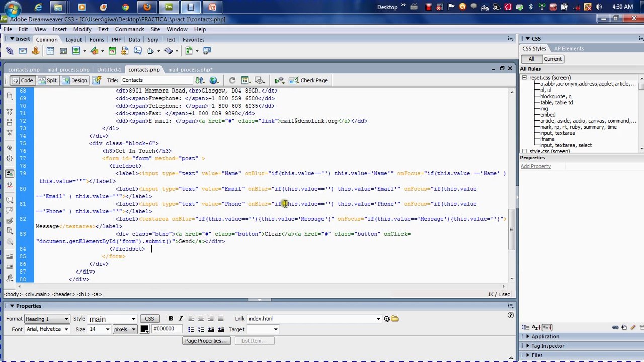Screen dimensions: 644x362
Task: Open View Options icon menu
Action: [246, 80]
